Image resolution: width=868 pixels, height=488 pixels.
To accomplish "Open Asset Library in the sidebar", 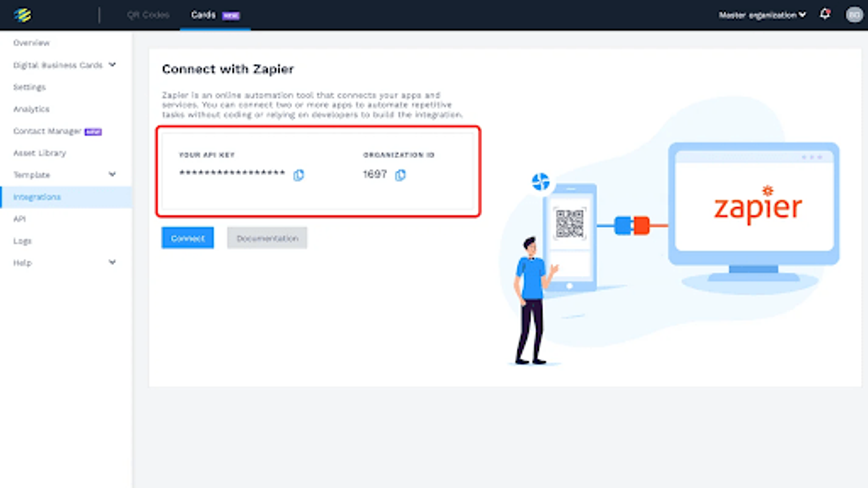I will (39, 153).
